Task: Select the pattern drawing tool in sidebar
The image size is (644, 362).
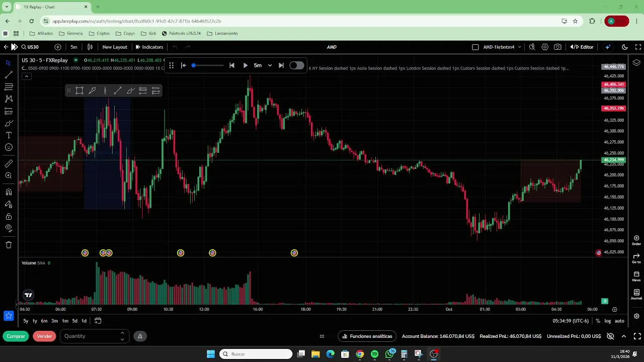Action: click(9, 99)
